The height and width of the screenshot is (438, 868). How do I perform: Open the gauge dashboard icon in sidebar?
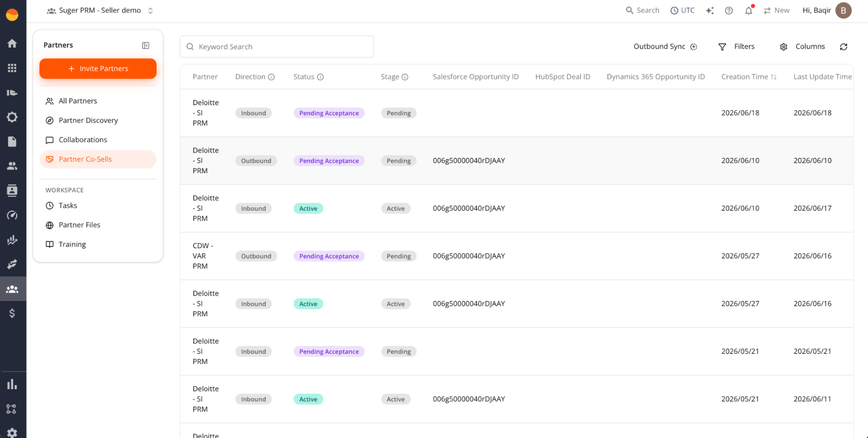click(12, 215)
